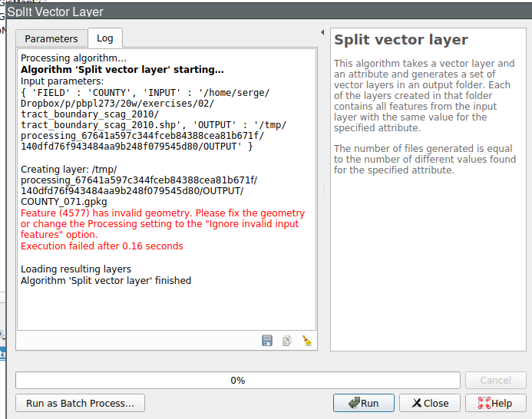Click the 'Execution failed after 0.16 seconds' line
This screenshot has width=532, height=419.
(102, 246)
